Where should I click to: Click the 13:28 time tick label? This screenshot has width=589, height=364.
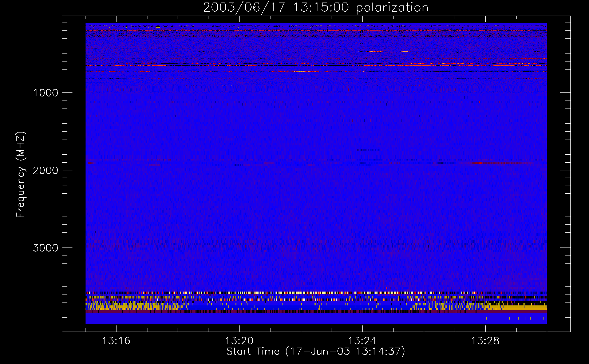click(x=485, y=341)
